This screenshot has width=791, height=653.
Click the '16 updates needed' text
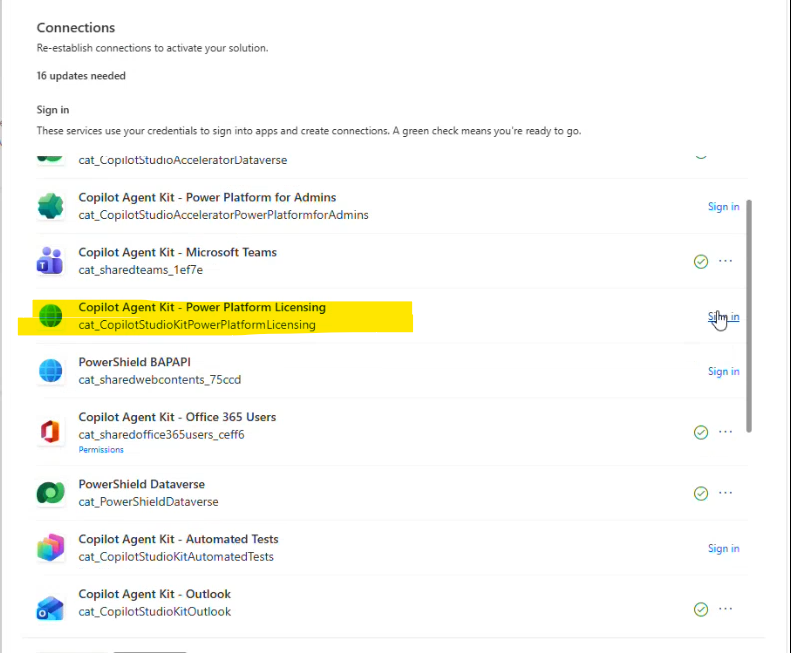81,76
